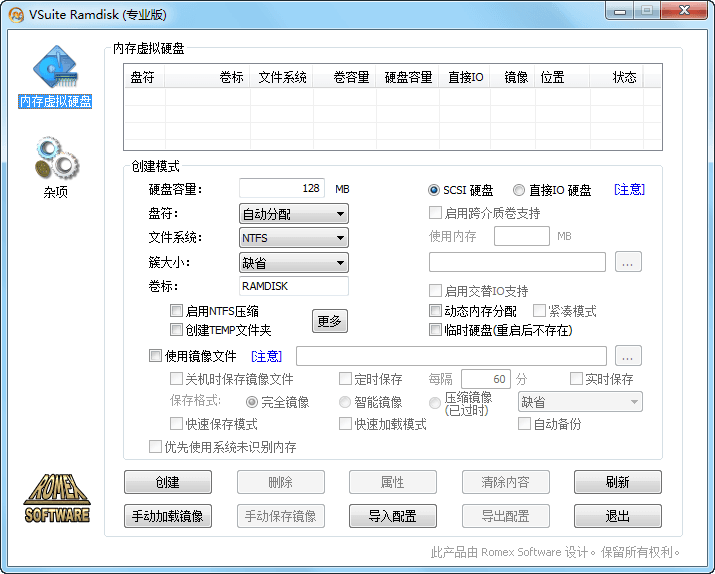Enable 动态内存分配 checkbox

[435, 311]
